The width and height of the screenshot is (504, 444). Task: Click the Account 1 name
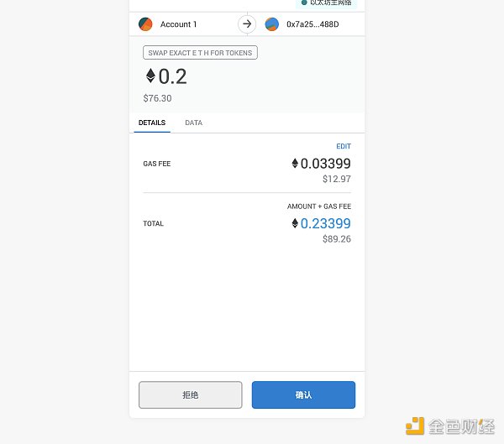pyautogui.click(x=178, y=24)
